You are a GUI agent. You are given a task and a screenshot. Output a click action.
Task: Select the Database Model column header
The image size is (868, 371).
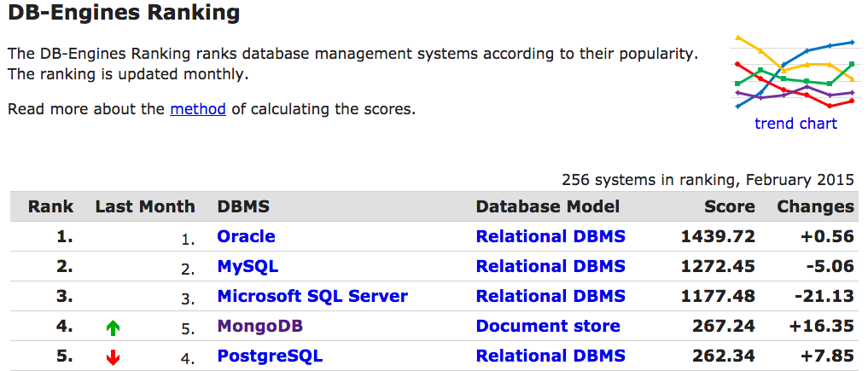tap(547, 206)
